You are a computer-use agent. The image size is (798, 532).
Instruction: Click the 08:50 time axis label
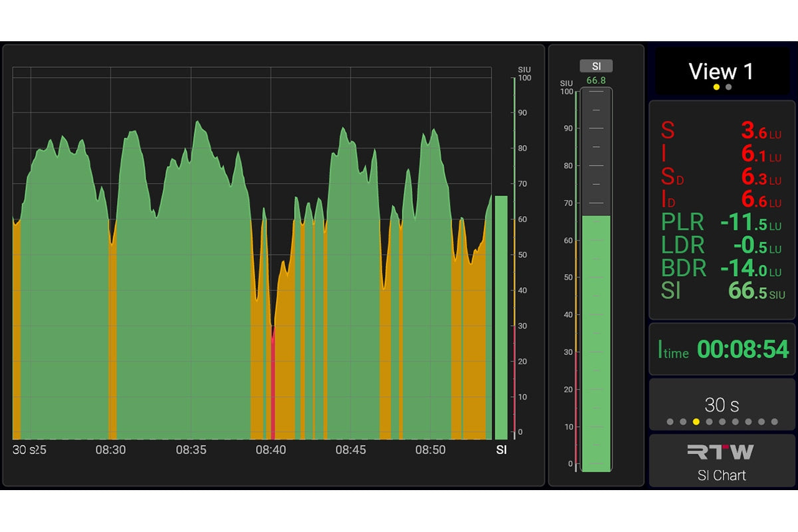tap(430, 450)
